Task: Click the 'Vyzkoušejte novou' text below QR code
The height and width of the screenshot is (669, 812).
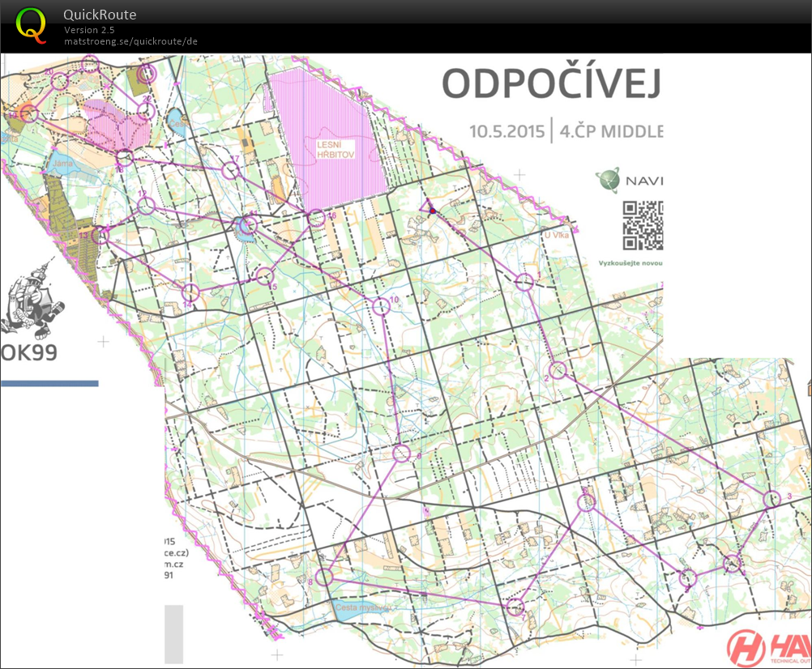Action: (x=632, y=263)
